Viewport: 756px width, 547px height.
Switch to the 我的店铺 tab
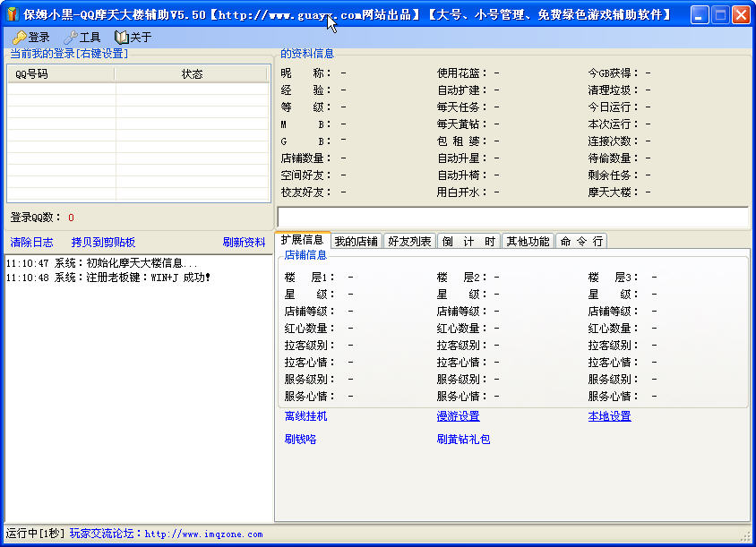click(x=357, y=241)
